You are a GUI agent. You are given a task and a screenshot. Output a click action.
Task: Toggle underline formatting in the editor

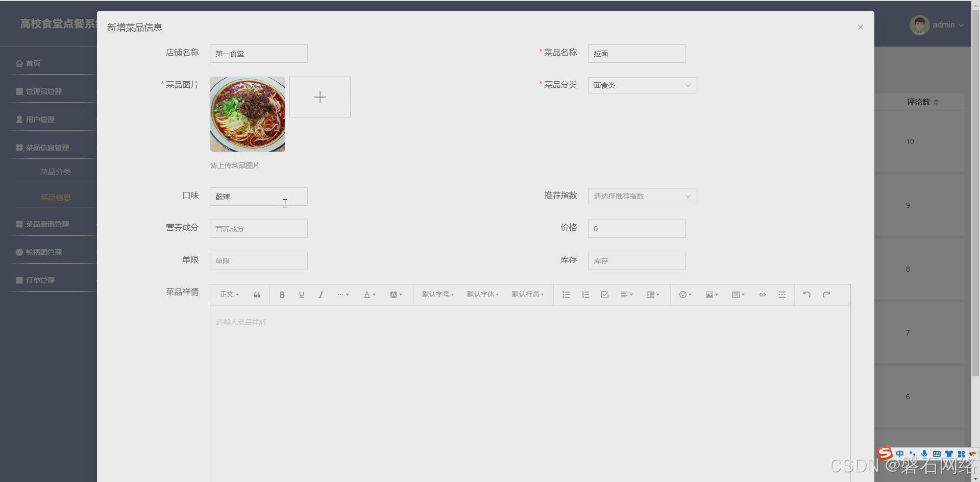point(301,295)
